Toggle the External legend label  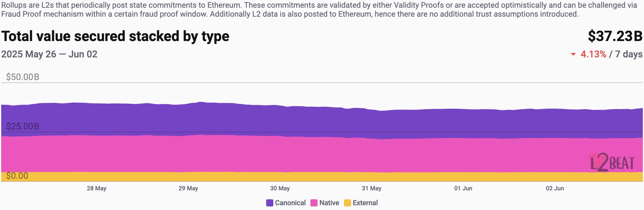pyautogui.click(x=365, y=203)
